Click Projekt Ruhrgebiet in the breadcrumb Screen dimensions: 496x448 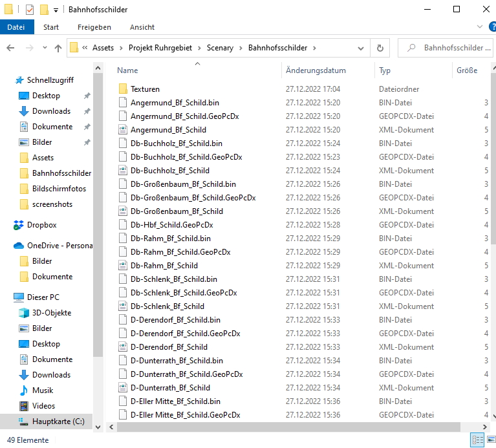tap(160, 48)
